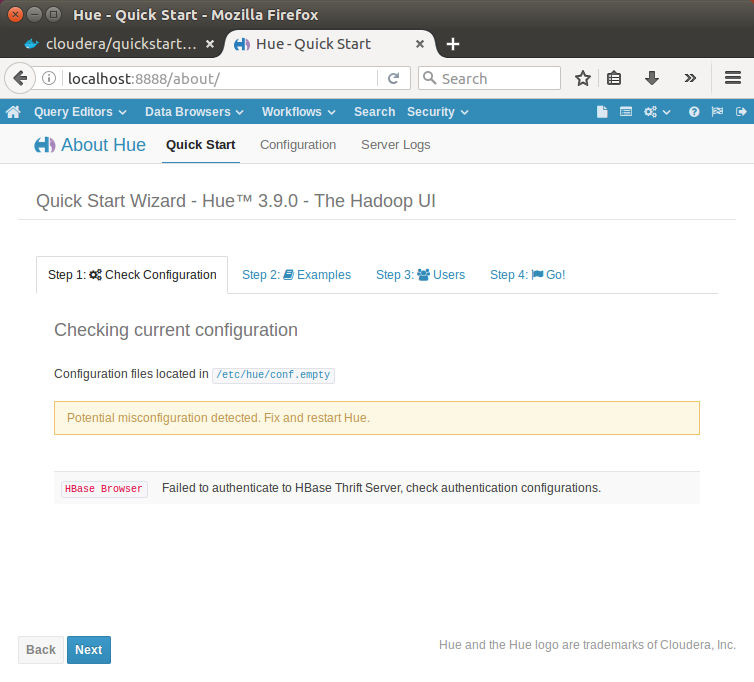Open Firefox hamburger menu
The image size is (754, 682).
tap(733, 78)
